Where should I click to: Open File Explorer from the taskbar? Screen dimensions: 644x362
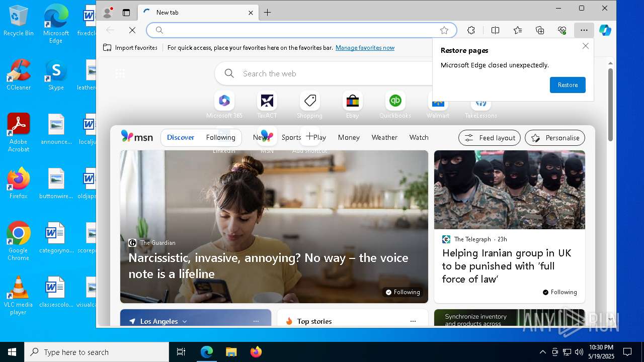coord(231,352)
